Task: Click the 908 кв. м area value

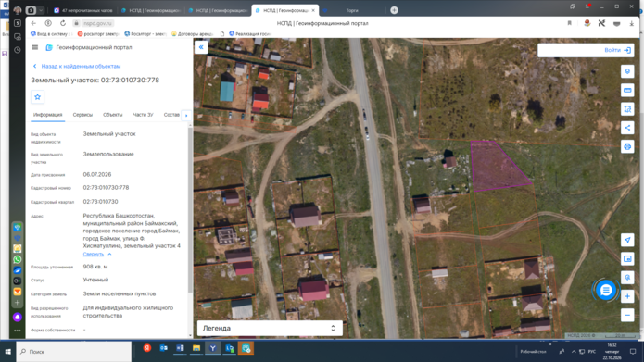Action: [x=95, y=267]
